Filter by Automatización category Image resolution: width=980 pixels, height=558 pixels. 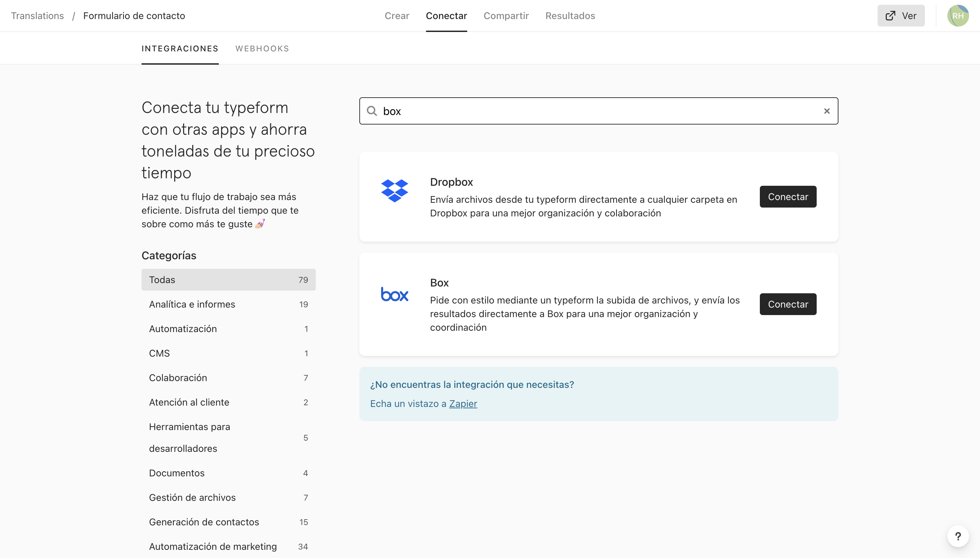[x=228, y=329]
